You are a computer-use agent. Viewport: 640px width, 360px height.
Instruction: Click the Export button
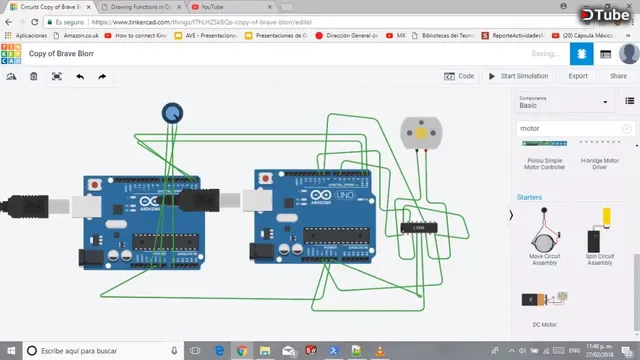point(578,76)
